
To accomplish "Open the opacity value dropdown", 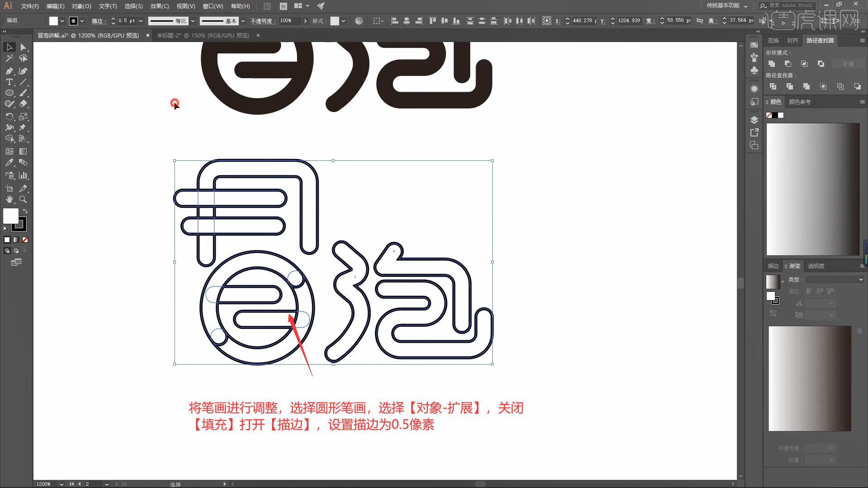I will click(x=306, y=21).
